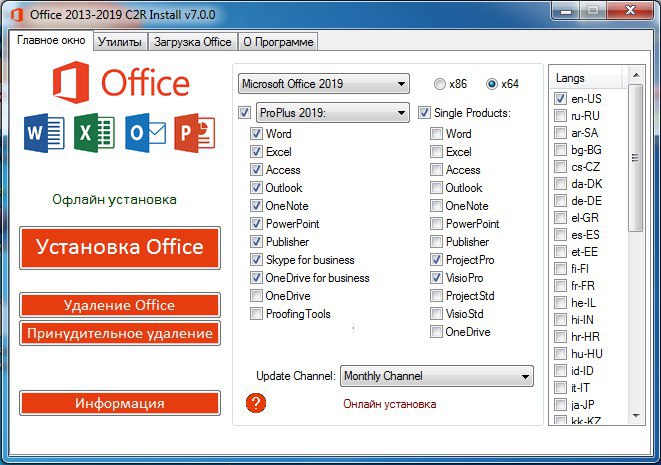The image size is (661, 465).
Task: Enable the ProofingTools checkbox
Action: pos(256,314)
